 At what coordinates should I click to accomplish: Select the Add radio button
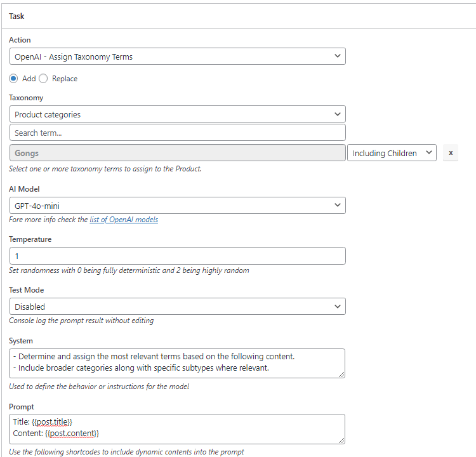14,79
